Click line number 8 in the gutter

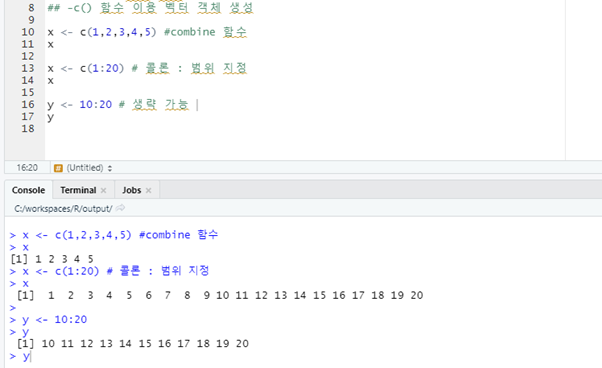pyautogui.click(x=31, y=8)
